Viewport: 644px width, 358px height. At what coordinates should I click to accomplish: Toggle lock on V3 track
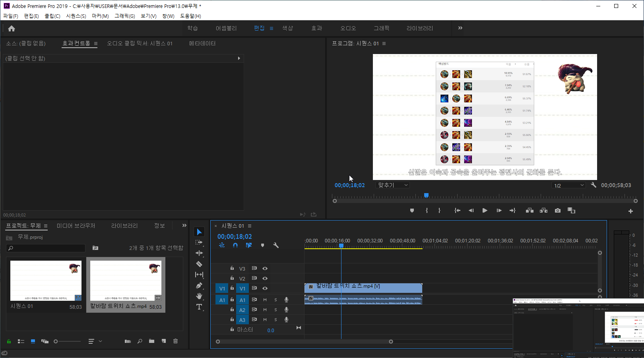click(232, 268)
